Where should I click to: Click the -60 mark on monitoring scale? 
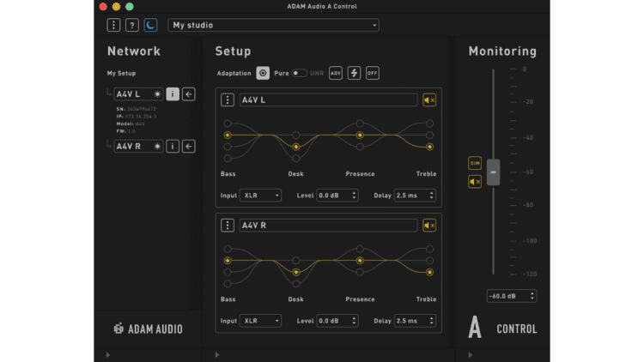point(528,172)
